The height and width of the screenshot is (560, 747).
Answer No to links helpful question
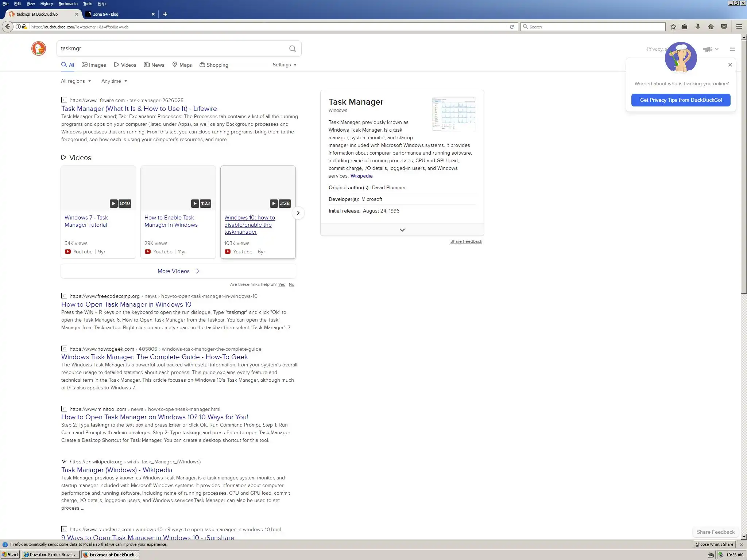click(291, 284)
